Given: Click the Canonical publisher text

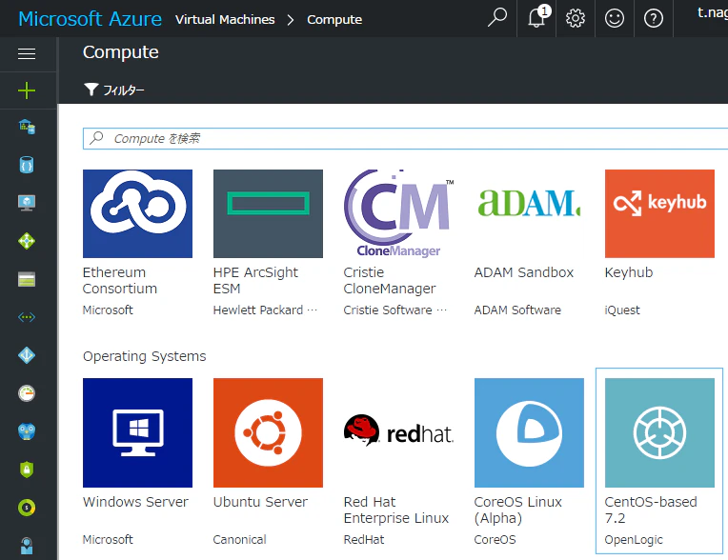Looking at the screenshot, I should pos(239,540).
